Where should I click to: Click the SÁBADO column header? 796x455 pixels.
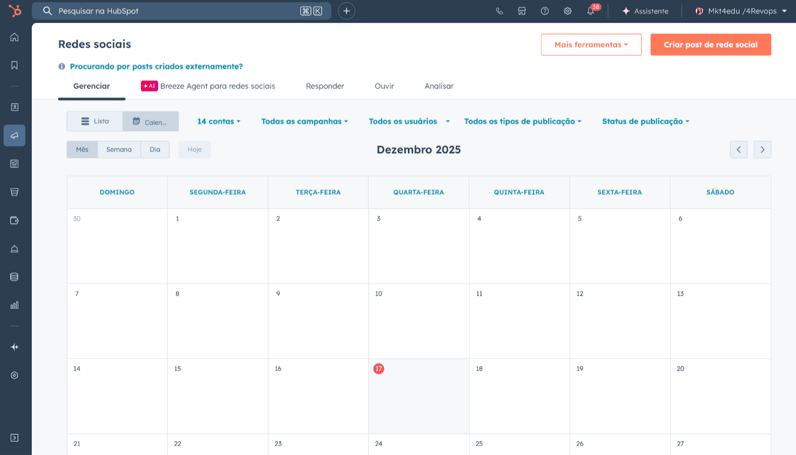[x=720, y=192]
